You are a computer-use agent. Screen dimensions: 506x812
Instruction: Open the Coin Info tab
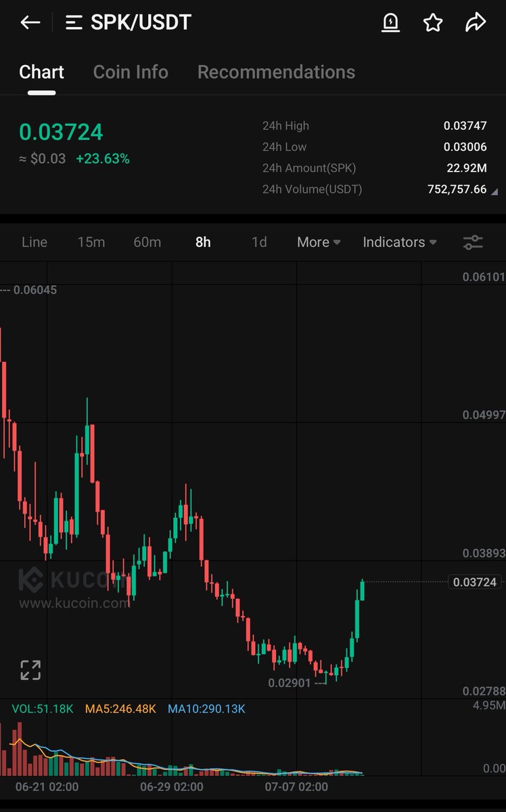(x=131, y=72)
